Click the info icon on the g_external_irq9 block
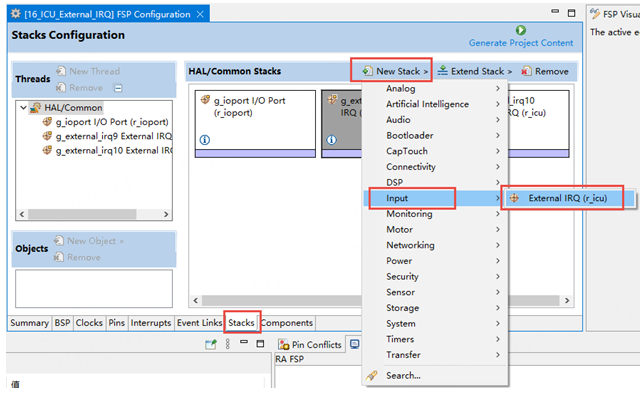 click(x=331, y=140)
